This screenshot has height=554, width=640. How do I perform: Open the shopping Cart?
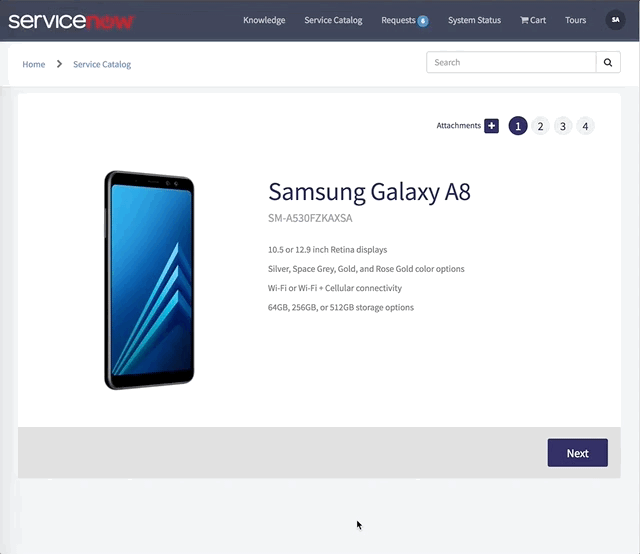coord(533,20)
